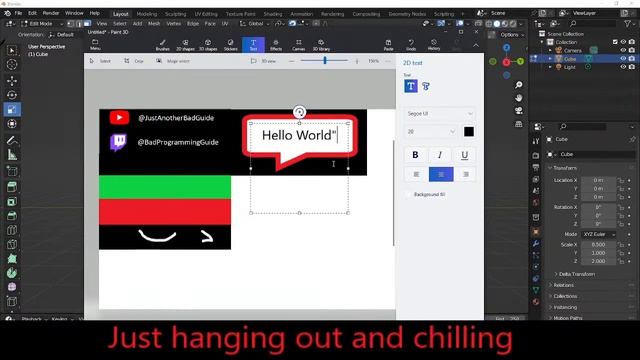Image resolution: width=640 pixels, height=360 pixels.
Task: Click the viewport zoom magnifier icon
Action: coord(518,85)
